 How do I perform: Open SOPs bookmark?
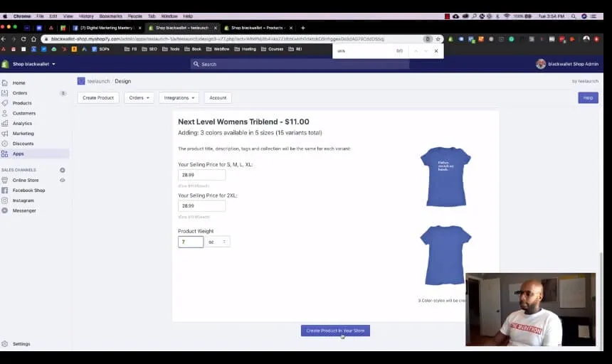101,49
